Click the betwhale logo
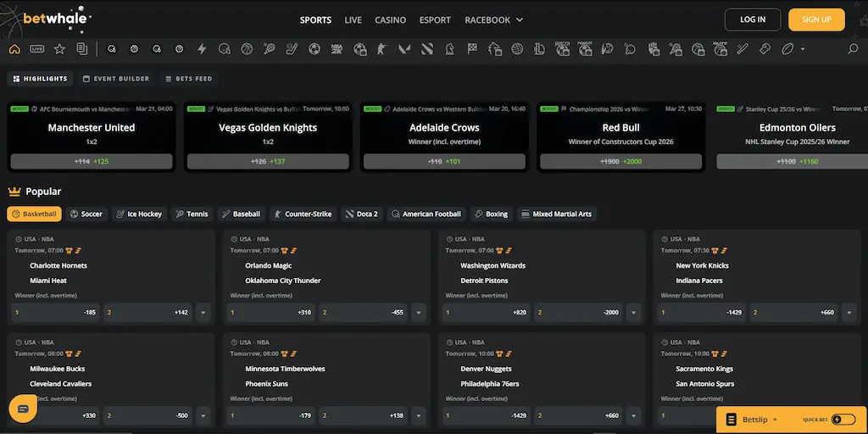Screen dimensions: 868x434 (56, 19)
